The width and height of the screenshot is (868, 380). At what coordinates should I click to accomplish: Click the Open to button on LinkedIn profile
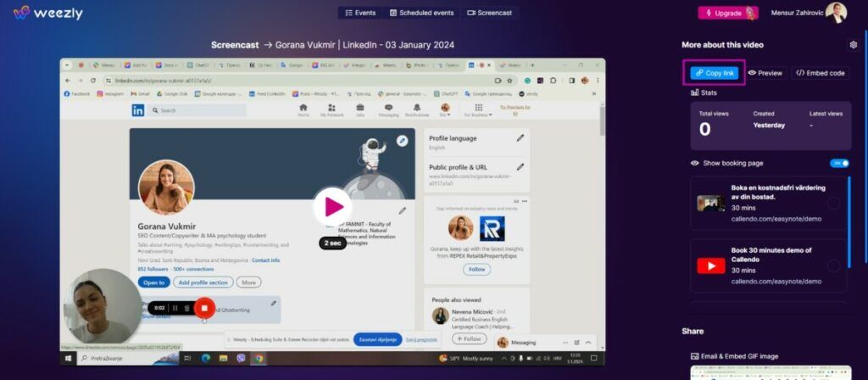point(154,282)
